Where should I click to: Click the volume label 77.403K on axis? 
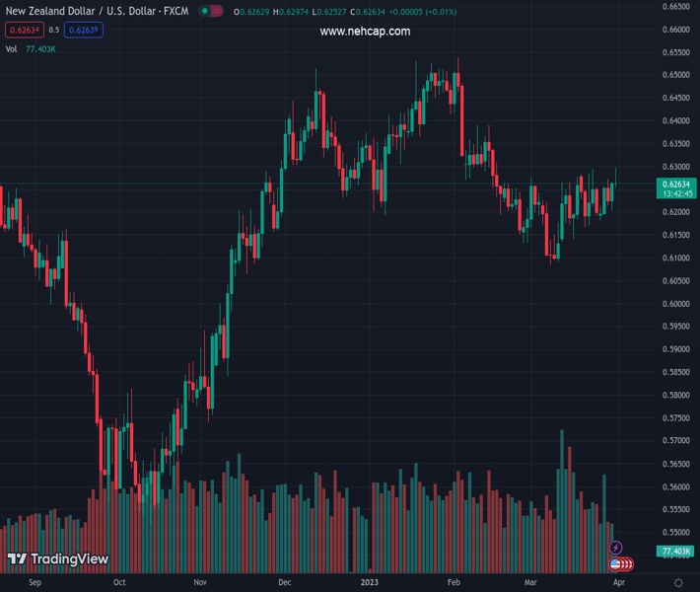click(x=678, y=551)
